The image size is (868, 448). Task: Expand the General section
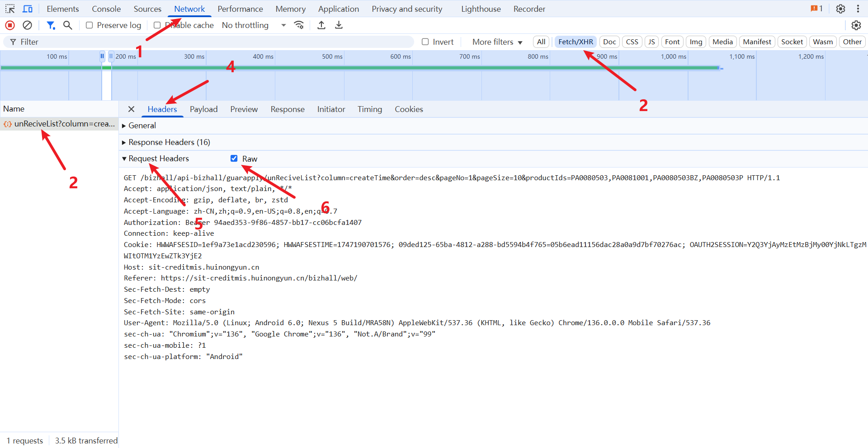[142, 126]
